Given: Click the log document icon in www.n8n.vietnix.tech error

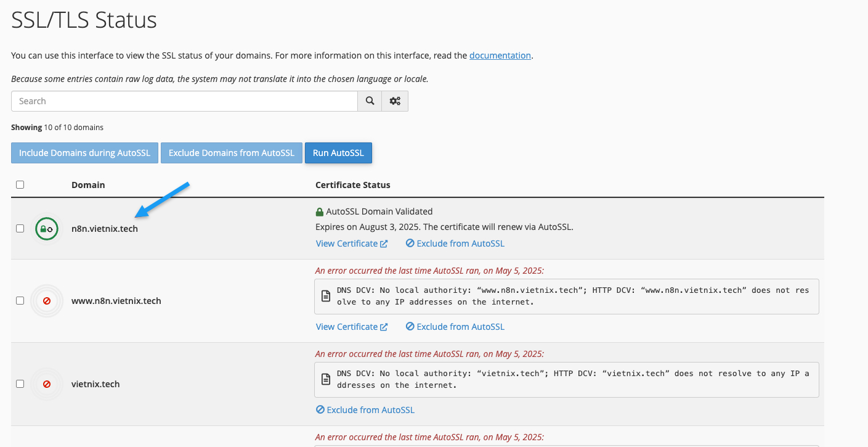Looking at the screenshot, I should (x=326, y=296).
